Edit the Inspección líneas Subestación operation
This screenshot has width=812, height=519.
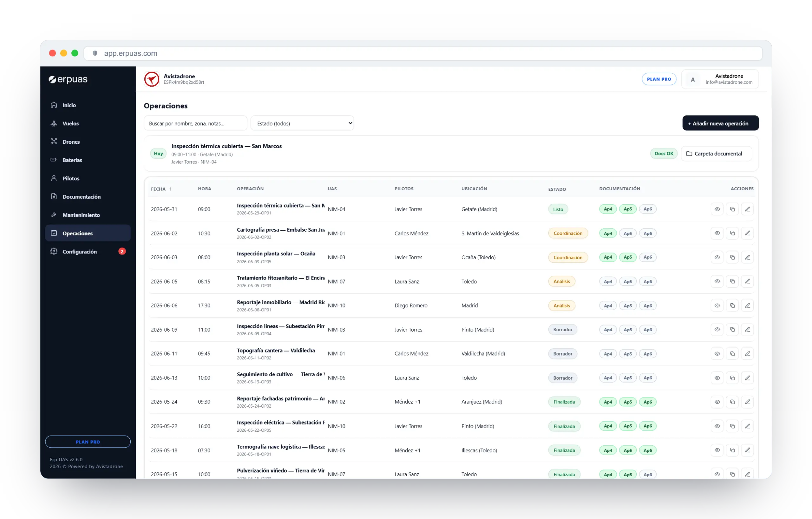(x=747, y=330)
